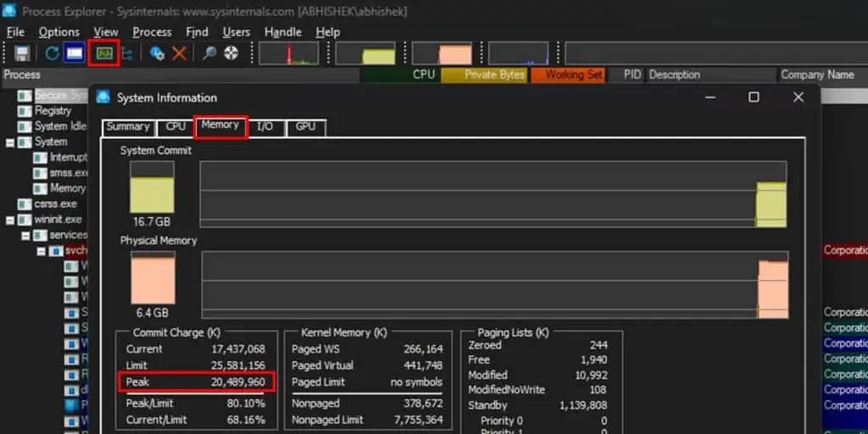Click the System Commit 16.7 GB gauge
This screenshot has width=868, height=434.
pyautogui.click(x=152, y=187)
